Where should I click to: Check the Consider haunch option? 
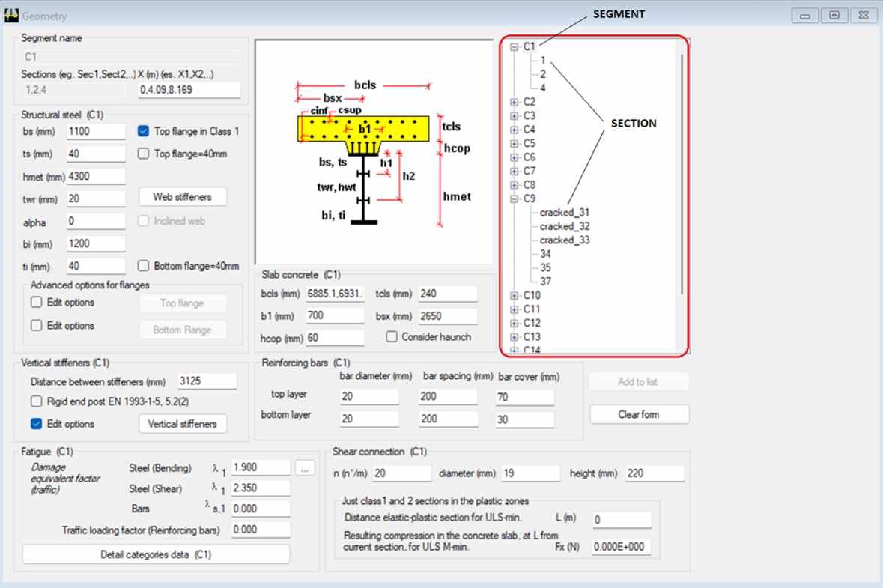tap(392, 337)
